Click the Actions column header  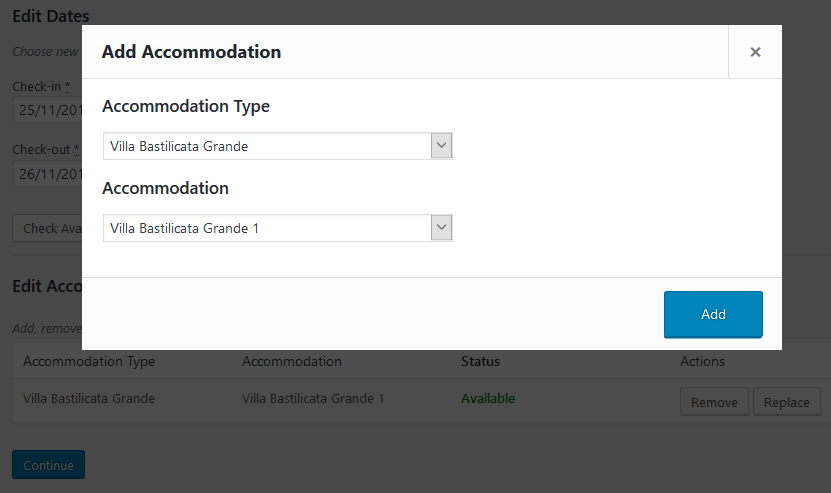702,361
